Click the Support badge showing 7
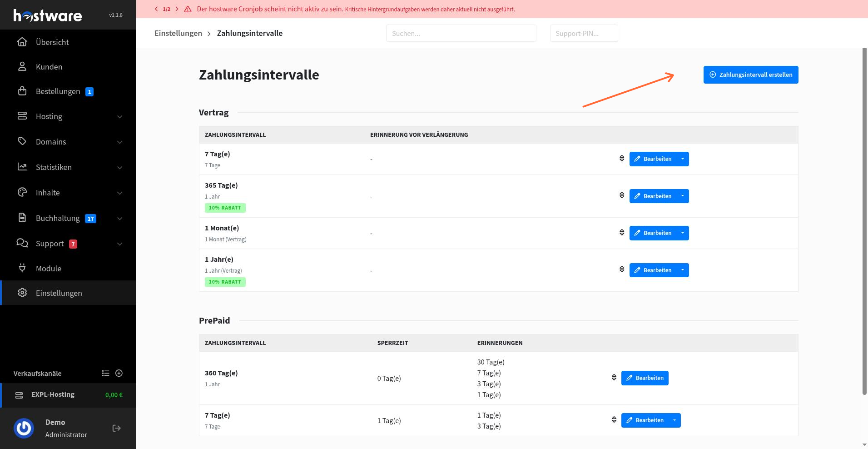The image size is (868, 449). [x=73, y=244]
